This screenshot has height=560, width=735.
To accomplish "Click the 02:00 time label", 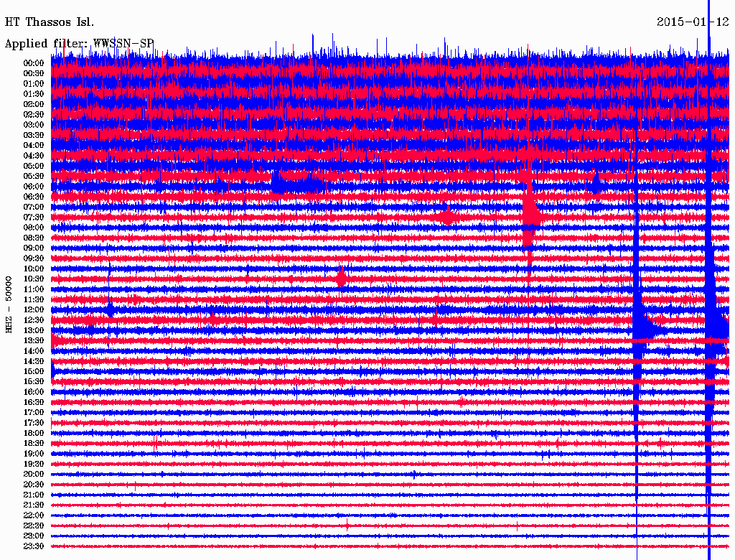I will pos(34,105).
